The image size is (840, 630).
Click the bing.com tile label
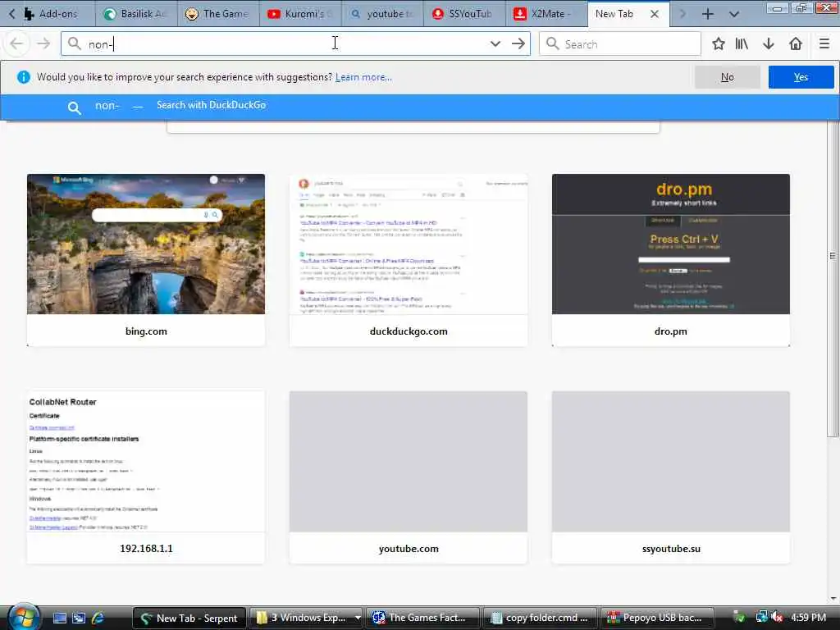pyautogui.click(x=146, y=331)
